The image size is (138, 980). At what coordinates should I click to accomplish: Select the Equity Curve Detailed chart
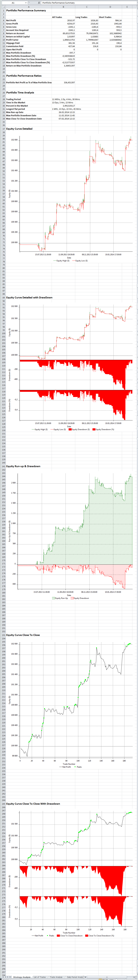coord(72,198)
